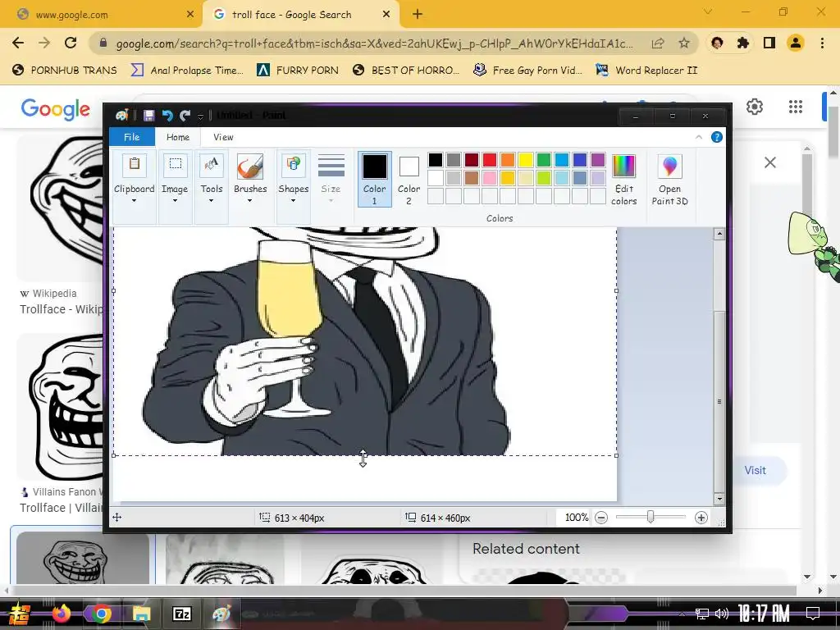Click Paint vertical scrollbar down arrow
This screenshot has height=630, width=840.
tap(719, 499)
